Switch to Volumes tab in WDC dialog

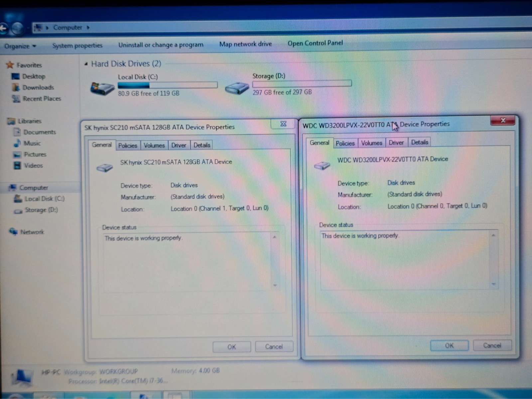[371, 143]
